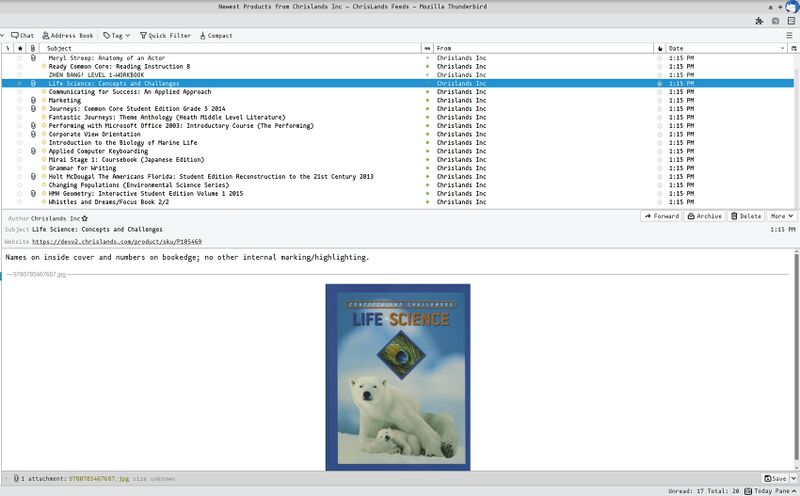Image resolution: width=800 pixels, height=496 pixels.
Task: Click the attachment bar paperclip icon
Action: click(x=16, y=479)
